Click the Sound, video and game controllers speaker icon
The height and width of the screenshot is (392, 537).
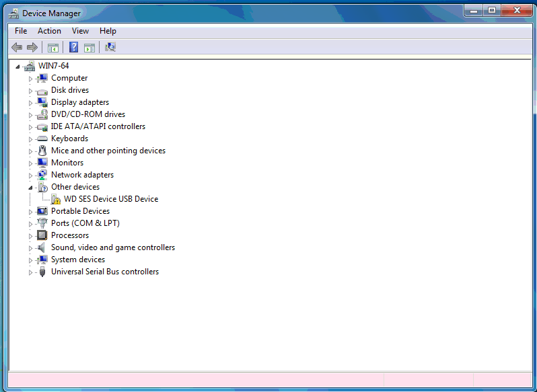42,247
